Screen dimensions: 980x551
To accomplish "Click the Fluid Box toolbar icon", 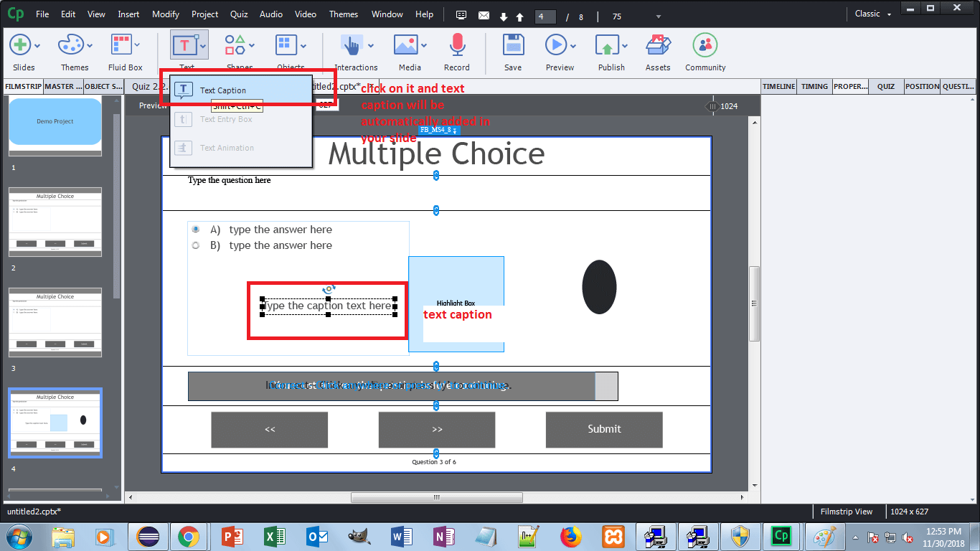I will (x=121, y=45).
